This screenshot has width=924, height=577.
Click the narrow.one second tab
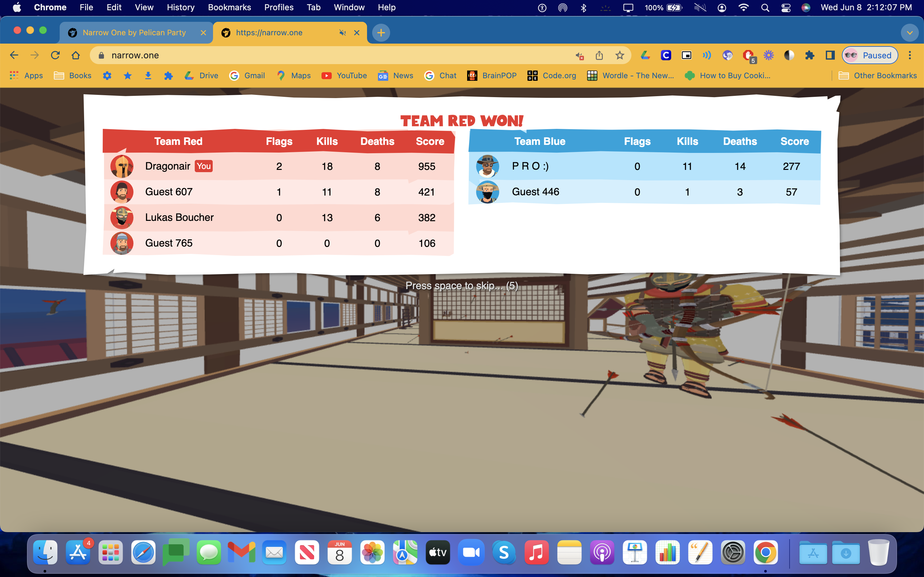click(x=289, y=32)
